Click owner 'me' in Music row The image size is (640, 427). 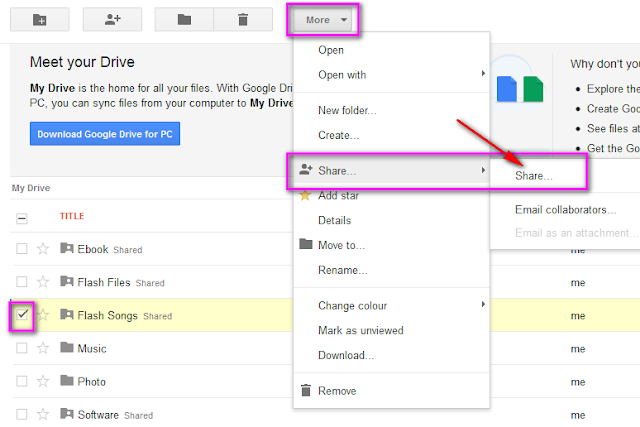point(578,349)
